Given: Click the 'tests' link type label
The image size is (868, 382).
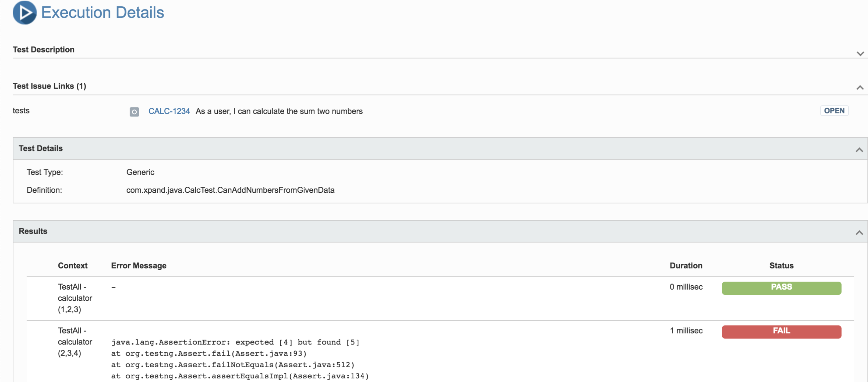Looking at the screenshot, I should point(21,110).
